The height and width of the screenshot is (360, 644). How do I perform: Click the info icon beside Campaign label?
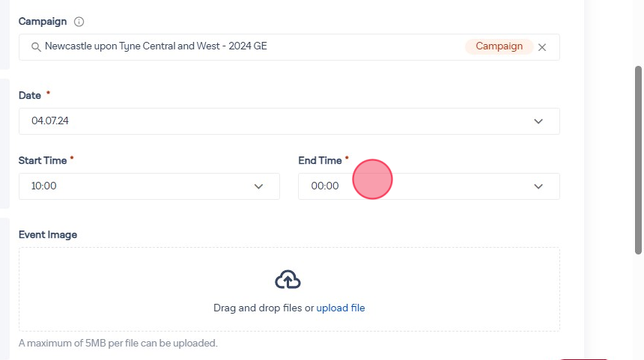coord(79,22)
